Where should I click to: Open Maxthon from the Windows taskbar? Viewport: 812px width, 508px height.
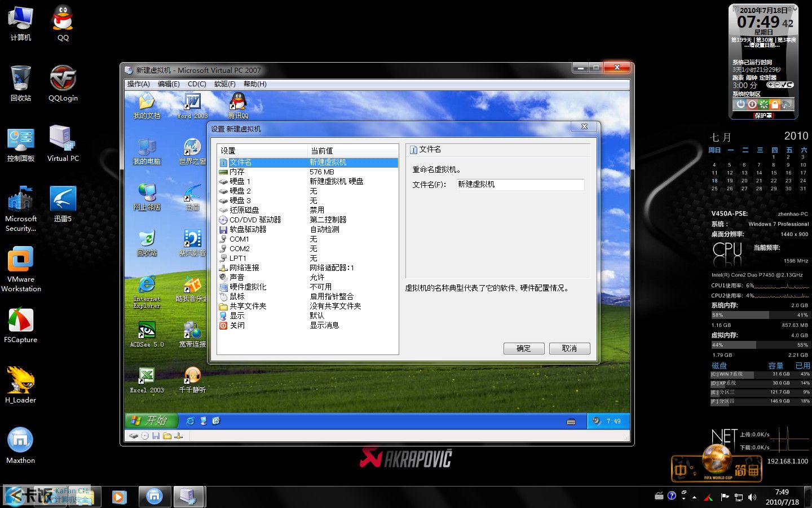[x=154, y=497]
